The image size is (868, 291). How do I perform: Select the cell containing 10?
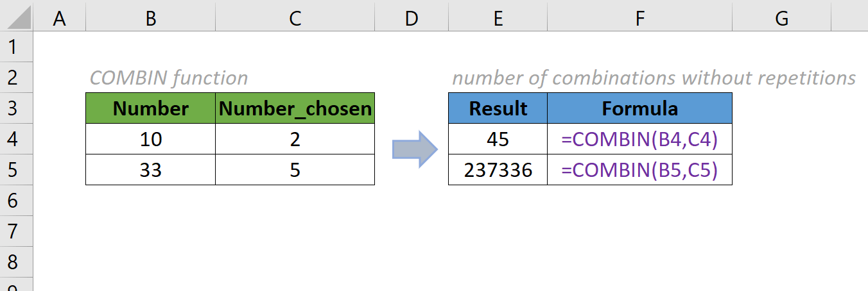tap(151, 139)
